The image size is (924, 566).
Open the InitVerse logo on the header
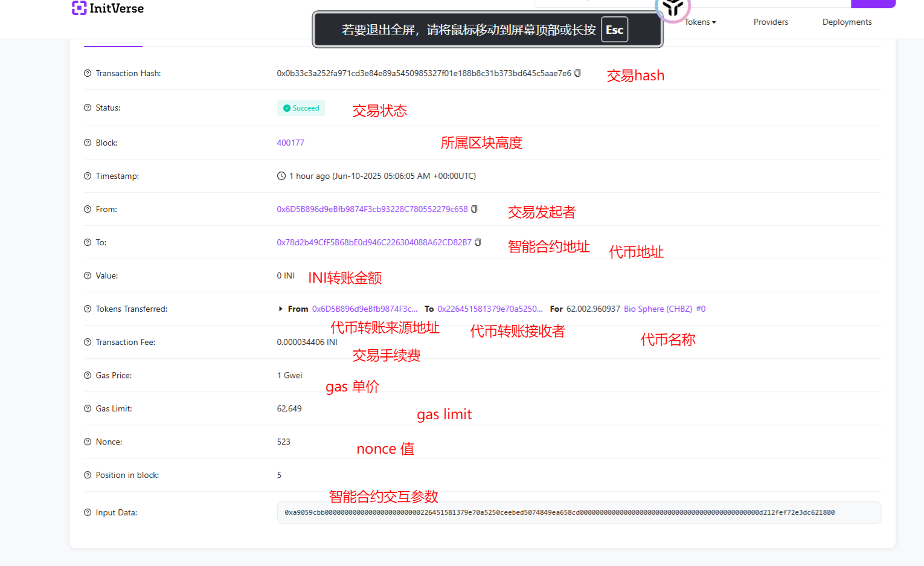[107, 8]
